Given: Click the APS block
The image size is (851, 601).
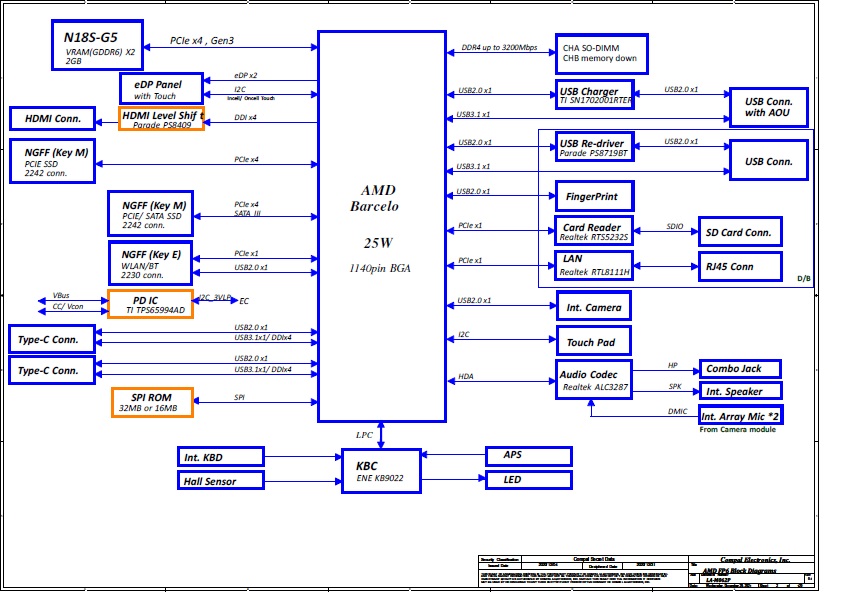Looking at the screenshot, I should pyautogui.click(x=529, y=456).
